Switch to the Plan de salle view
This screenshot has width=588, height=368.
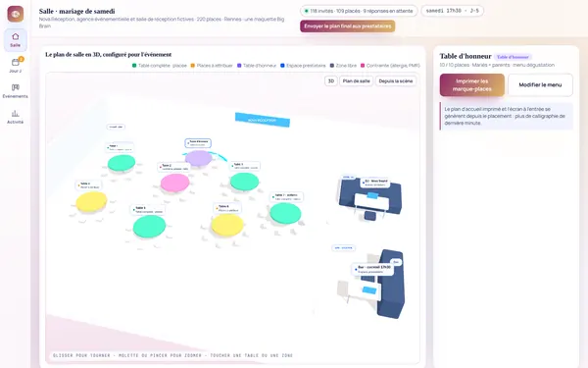coord(357,81)
